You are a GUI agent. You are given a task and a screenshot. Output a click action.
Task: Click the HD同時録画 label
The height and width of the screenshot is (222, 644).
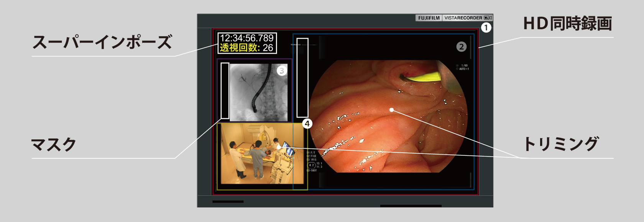tap(567, 24)
